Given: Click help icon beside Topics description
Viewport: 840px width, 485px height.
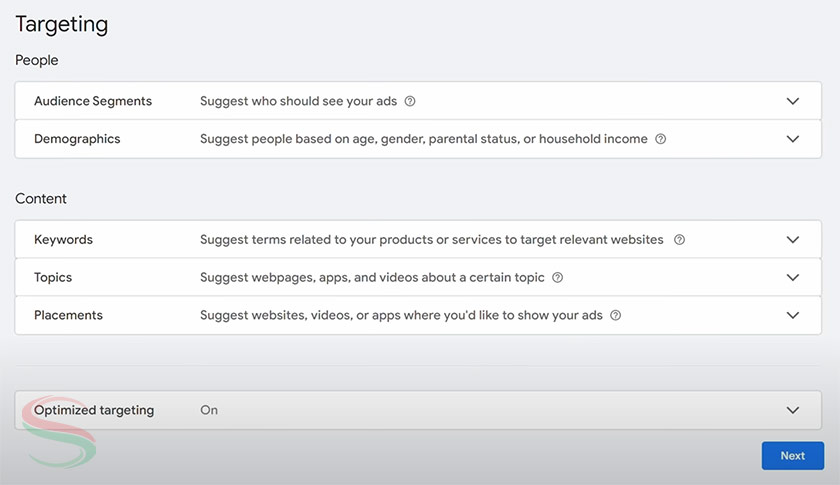Looking at the screenshot, I should point(557,278).
